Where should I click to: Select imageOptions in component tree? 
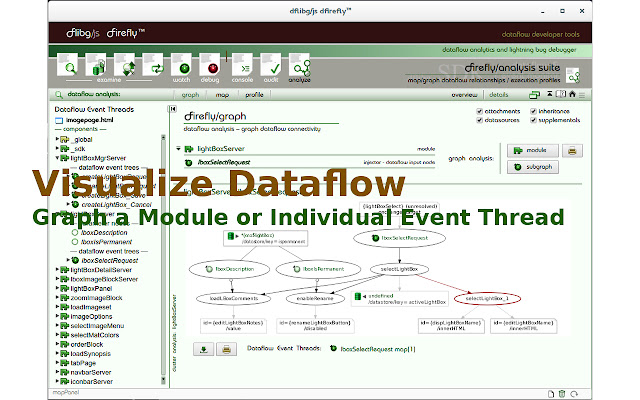point(91,316)
